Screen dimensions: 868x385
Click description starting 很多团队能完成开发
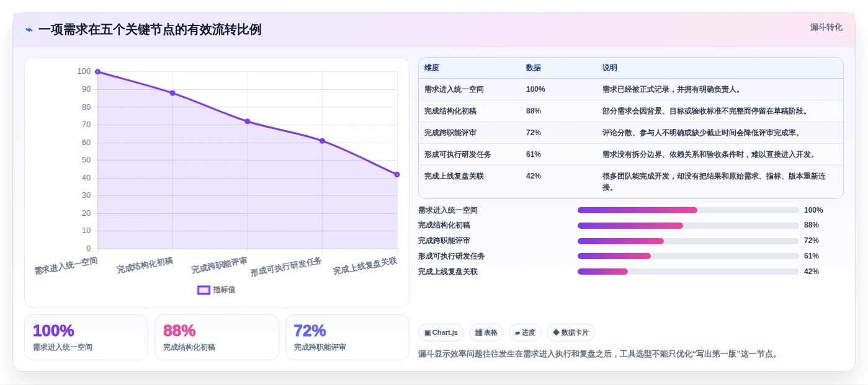click(714, 182)
